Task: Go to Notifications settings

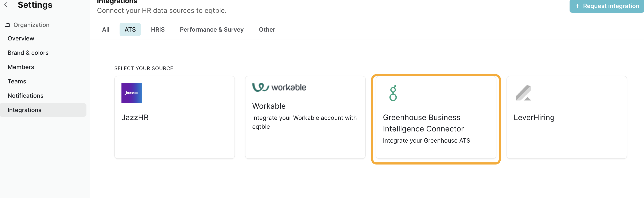Action: pos(26,96)
